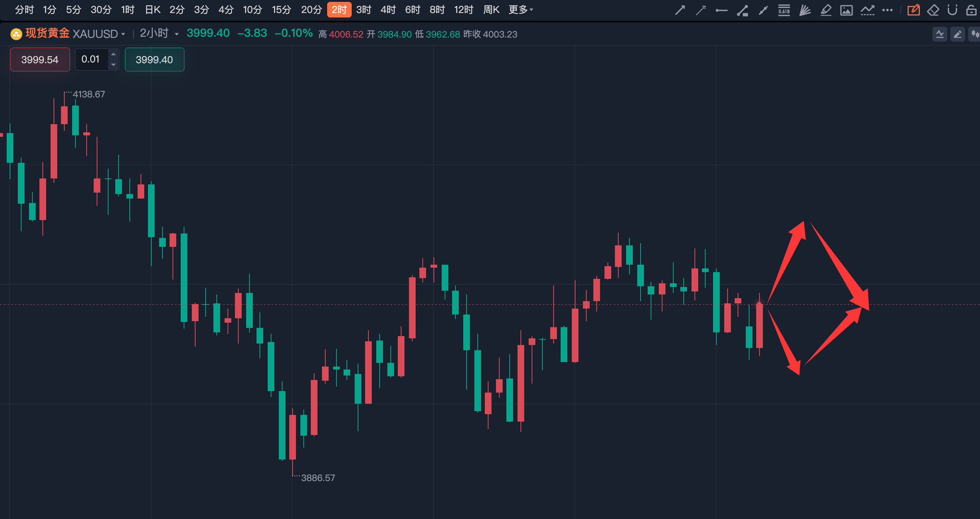Toggle the orange drawing mode icon
The width and height of the screenshot is (980, 519).
point(913,10)
